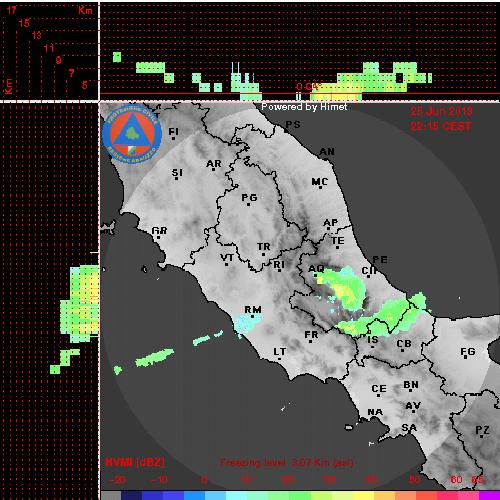Click the FI city label
Image resolution: width=500 pixels, height=500 pixels.
point(174,132)
